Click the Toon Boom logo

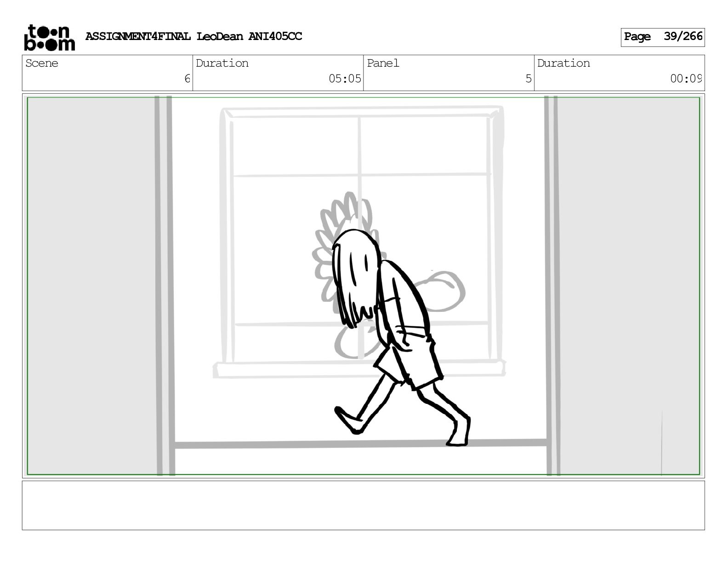pyautogui.click(x=49, y=37)
